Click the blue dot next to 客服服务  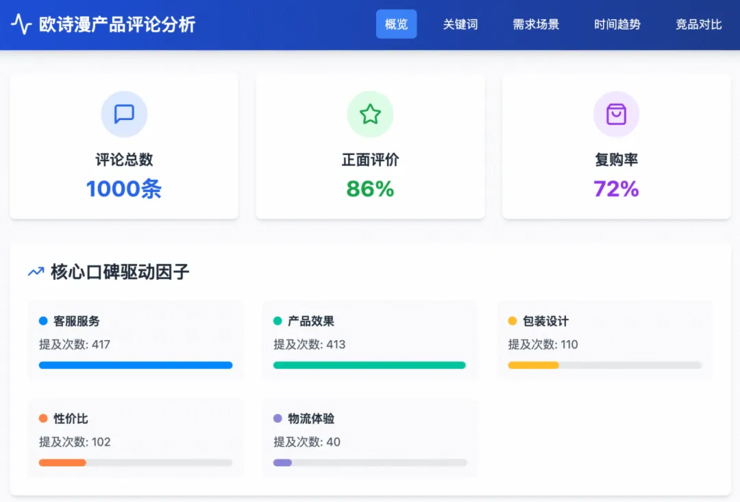[43, 321]
